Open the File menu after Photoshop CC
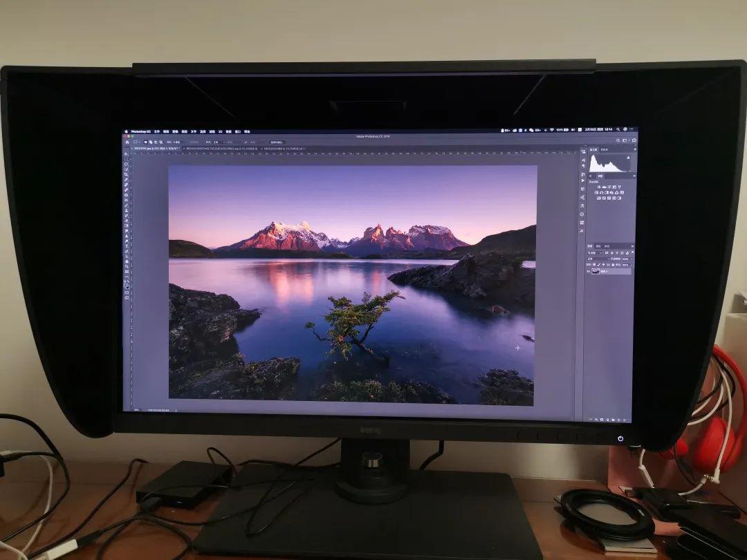This screenshot has height=560, width=747. coord(157,131)
